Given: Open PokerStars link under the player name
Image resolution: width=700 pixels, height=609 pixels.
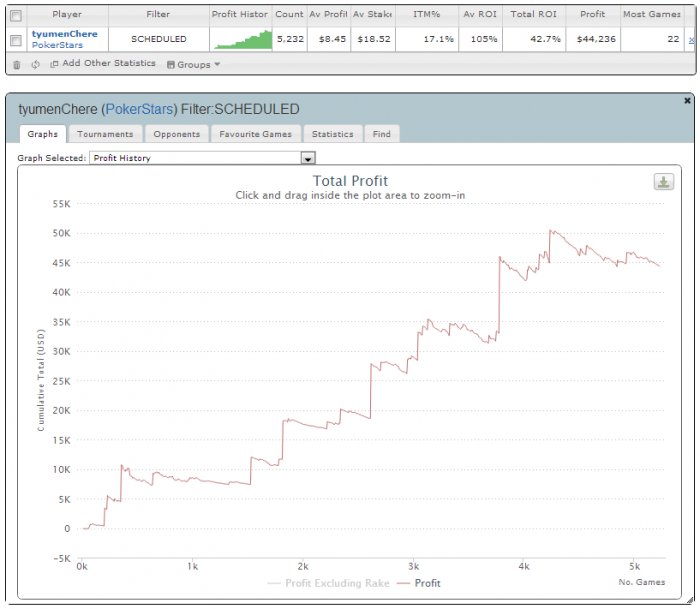Looking at the screenshot, I should coord(57,45).
